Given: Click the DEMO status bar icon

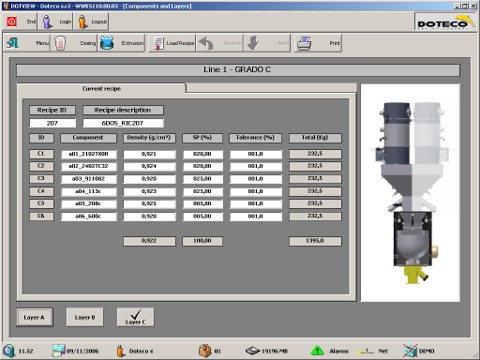Looking at the screenshot, I should pos(410,351).
